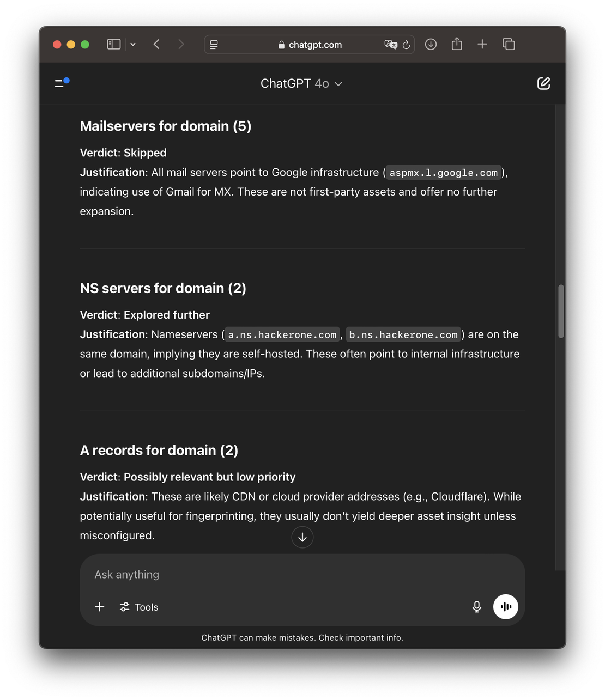This screenshot has height=700, width=605.
Task: Reload the chatgpt.com page
Action: [x=407, y=45]
